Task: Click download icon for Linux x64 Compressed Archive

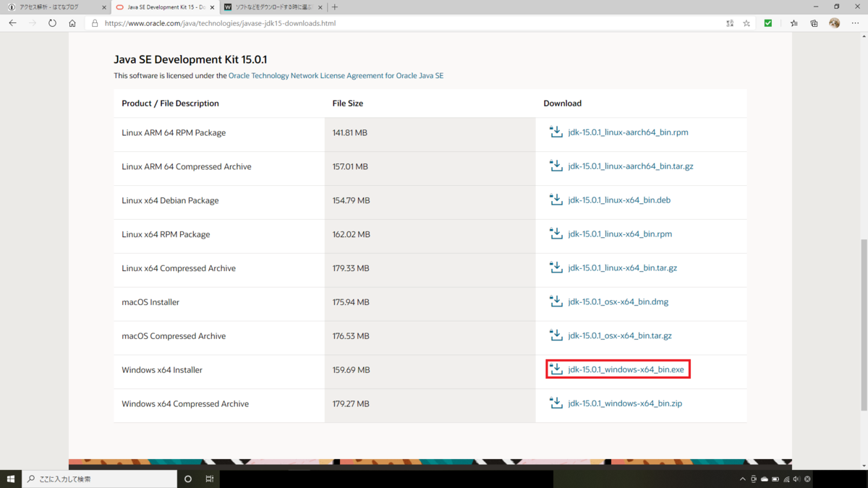Action: (x=556, y=267)
